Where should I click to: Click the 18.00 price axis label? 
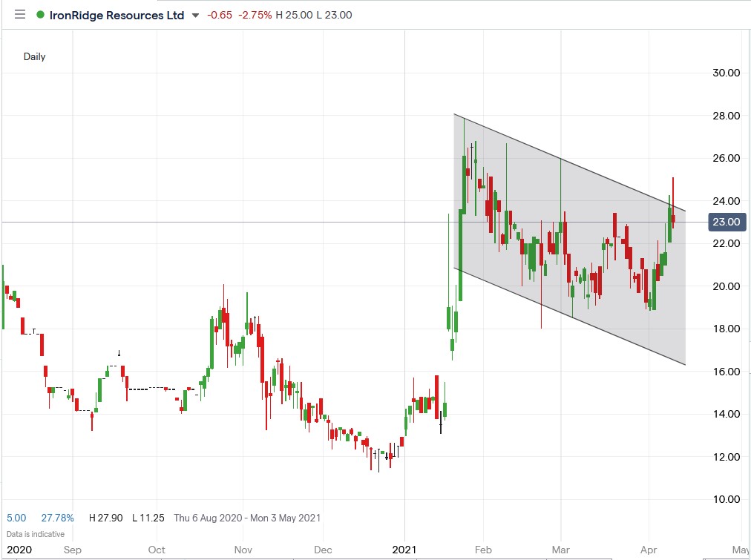pyautogui.click(x=726, y=329)
